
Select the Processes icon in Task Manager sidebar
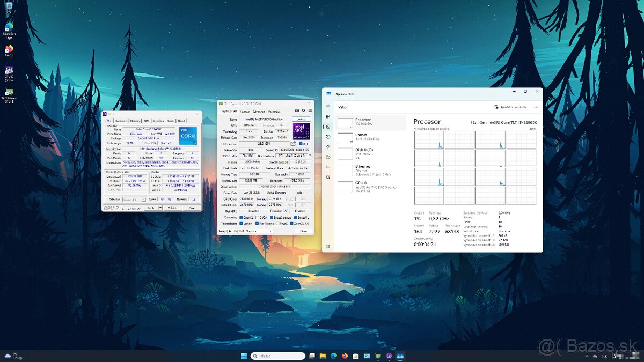coord(328,117)
